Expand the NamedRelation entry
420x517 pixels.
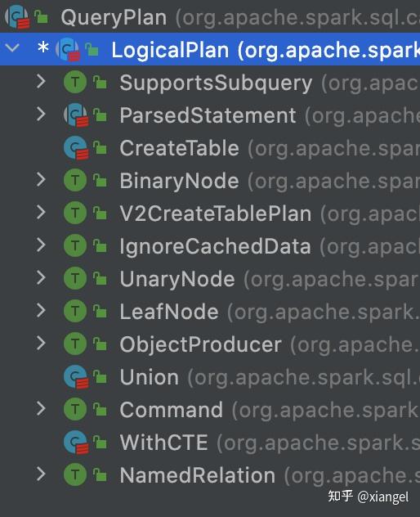click(41, 474)
